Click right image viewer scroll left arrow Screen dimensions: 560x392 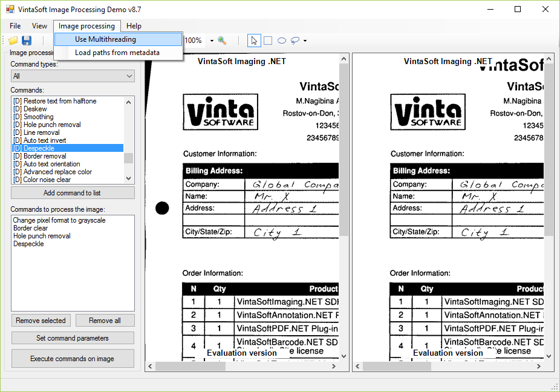(358, 366)
